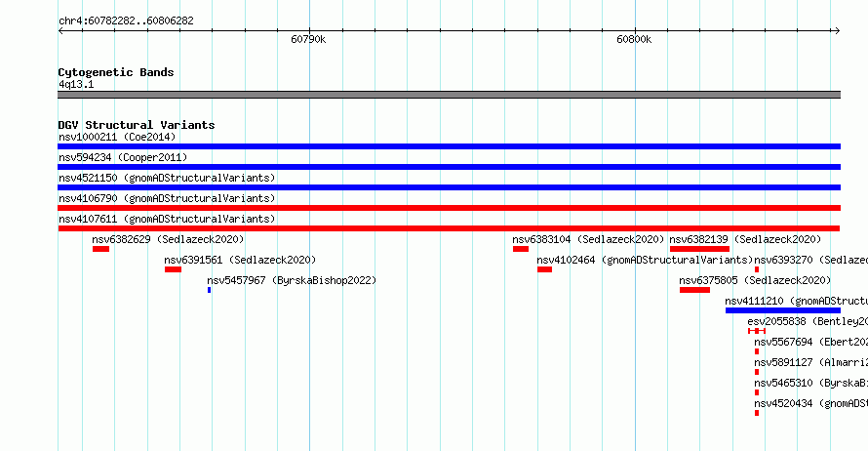
Task: Click the nsv5465310 variant label
Action: point(811,383)
